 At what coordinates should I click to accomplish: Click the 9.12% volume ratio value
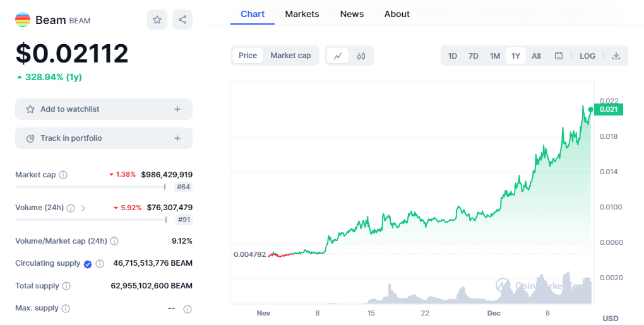182,241
